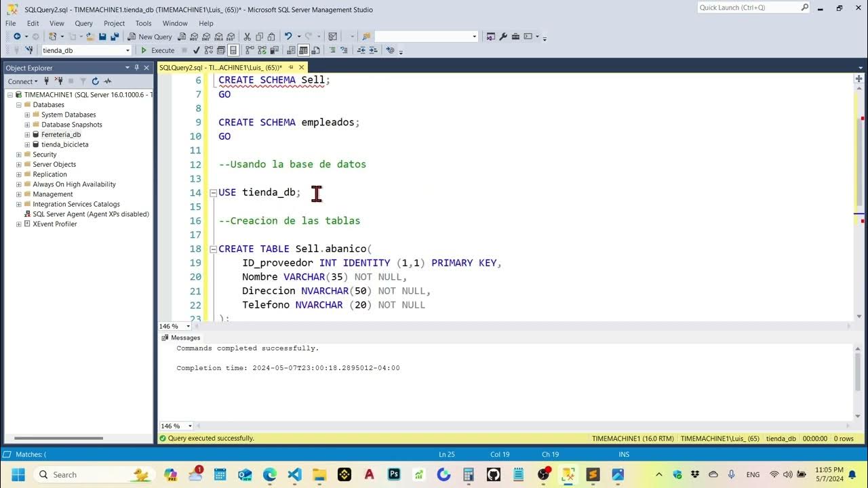Toggle Results to File option
Image resolution: width=868 pixels, height=488 pixels.
[315, 50]
